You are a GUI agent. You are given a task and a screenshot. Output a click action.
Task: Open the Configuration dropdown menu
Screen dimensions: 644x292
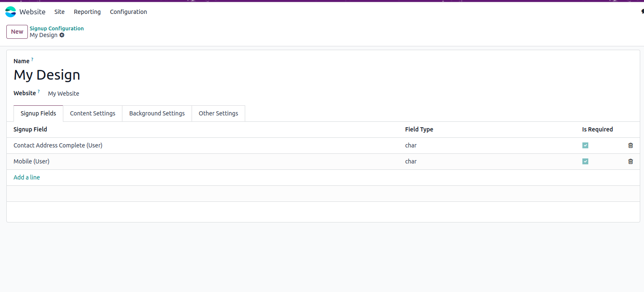point(128,12)
